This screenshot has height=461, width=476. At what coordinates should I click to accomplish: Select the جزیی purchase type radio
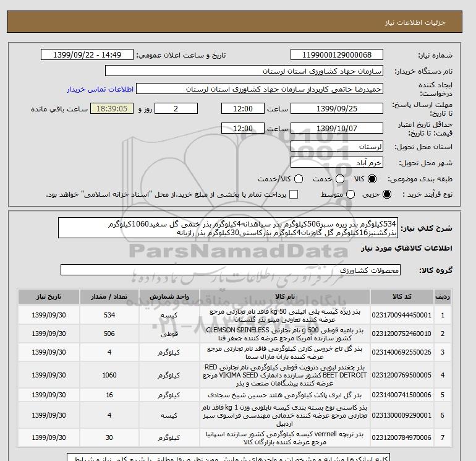(x=387, y=194)
